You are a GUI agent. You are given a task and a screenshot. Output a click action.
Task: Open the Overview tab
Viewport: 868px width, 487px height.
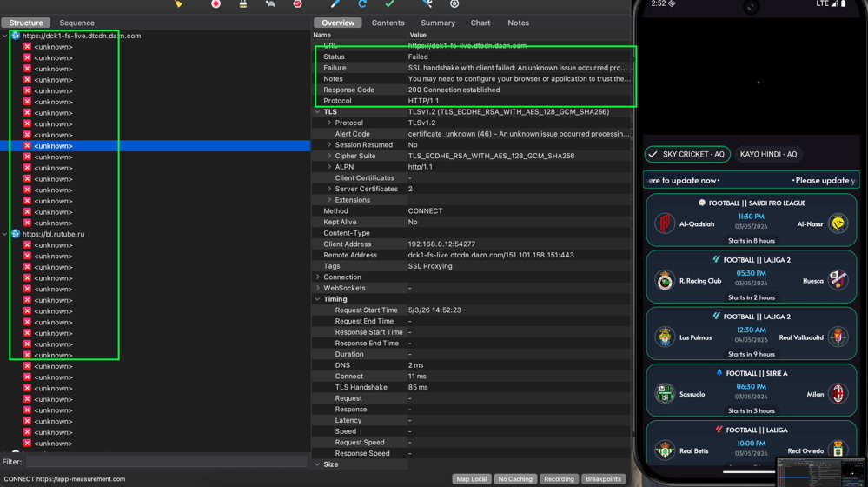(338, 23)
